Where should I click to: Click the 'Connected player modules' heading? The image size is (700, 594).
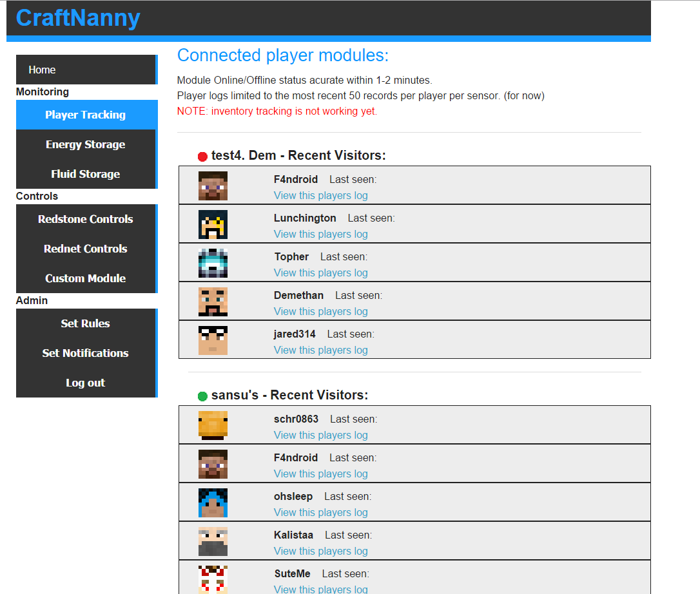(x=283, y=56)
